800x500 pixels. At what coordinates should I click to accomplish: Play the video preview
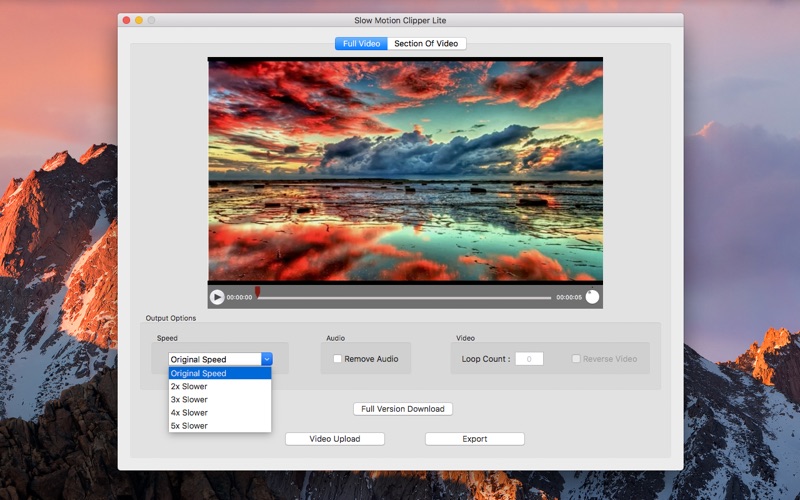(x=217, y=297)
